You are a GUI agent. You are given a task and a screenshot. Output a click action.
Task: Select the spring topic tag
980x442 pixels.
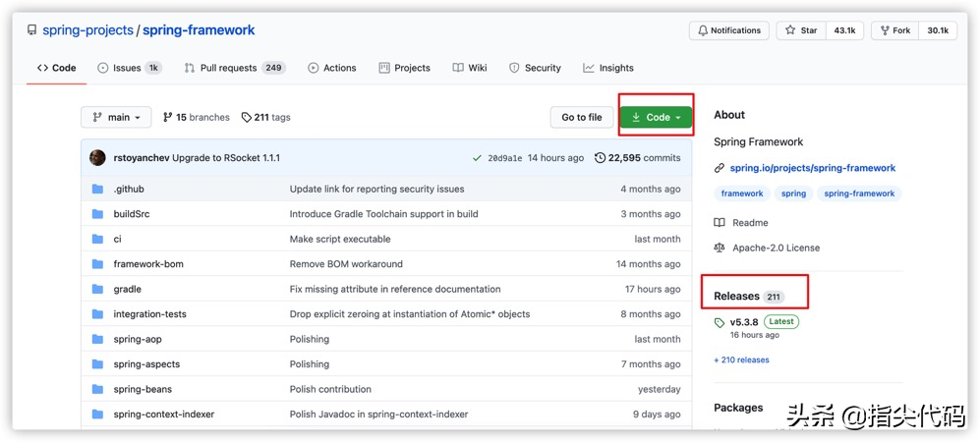pos(794,193)
